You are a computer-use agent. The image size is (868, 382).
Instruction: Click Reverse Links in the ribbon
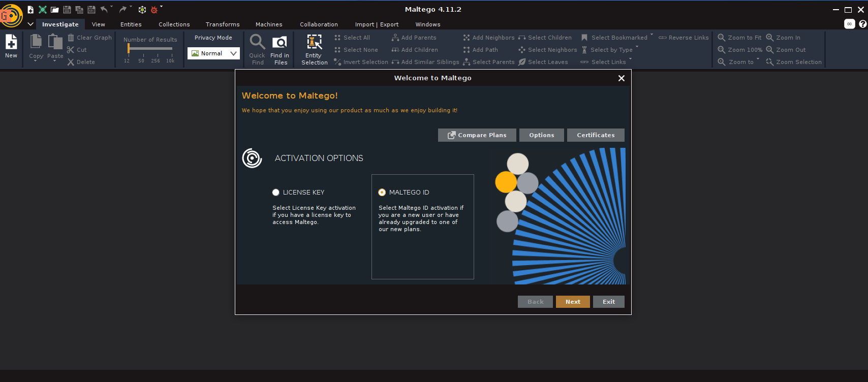point(684,38)
